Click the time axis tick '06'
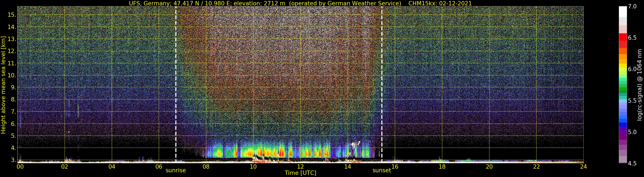The height and width of the screenshot is (177, 644). [159, 166]
